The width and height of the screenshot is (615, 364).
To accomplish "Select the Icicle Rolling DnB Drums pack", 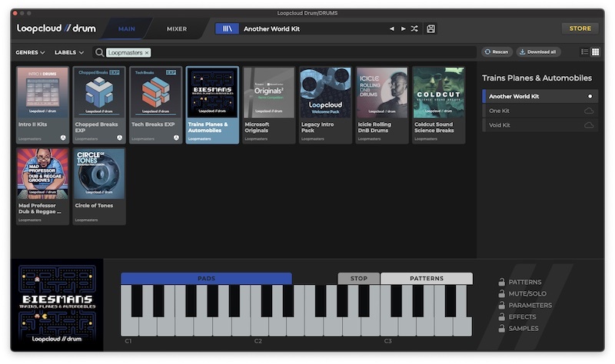I will point(382,104).
